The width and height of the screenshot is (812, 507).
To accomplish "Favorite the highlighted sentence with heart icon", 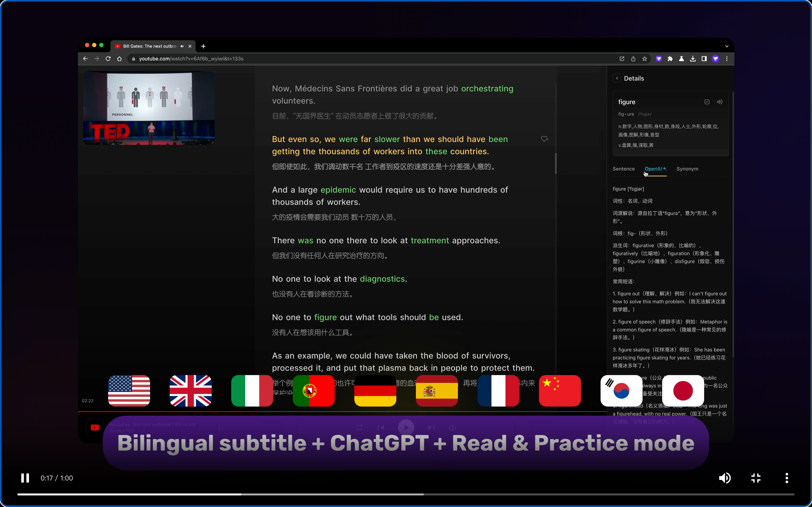I will tap(544, 139).
